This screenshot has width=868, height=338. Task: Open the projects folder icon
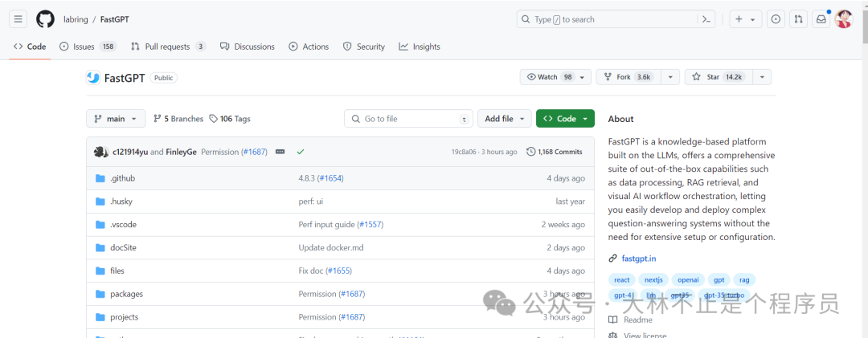100,318
